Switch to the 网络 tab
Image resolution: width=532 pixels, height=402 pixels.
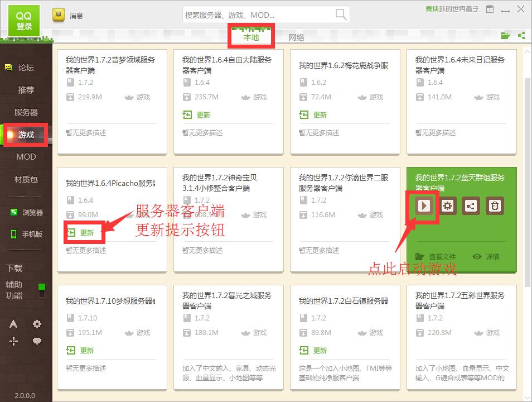click(x=296, y=37)
